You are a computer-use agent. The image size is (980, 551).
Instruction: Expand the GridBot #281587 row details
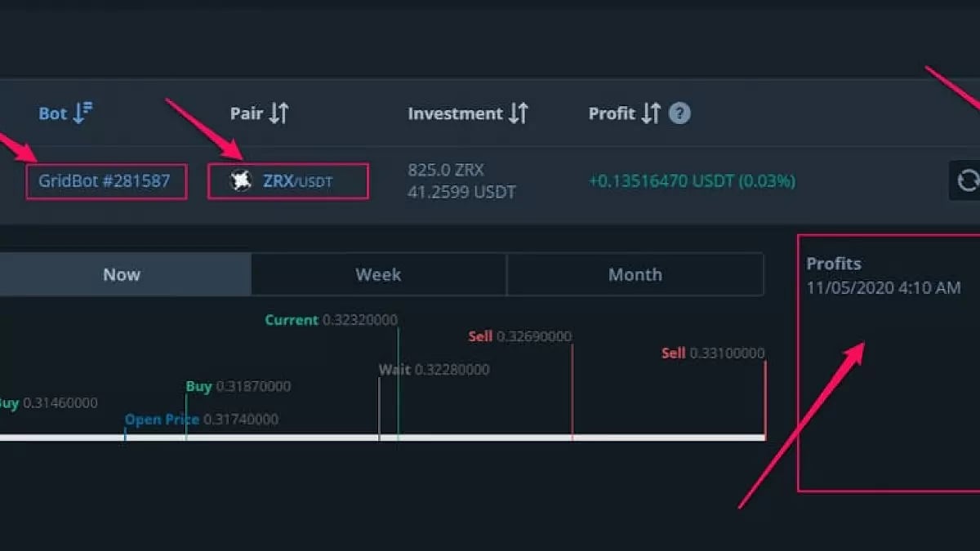pyautogui.click(x=106, y=182)
